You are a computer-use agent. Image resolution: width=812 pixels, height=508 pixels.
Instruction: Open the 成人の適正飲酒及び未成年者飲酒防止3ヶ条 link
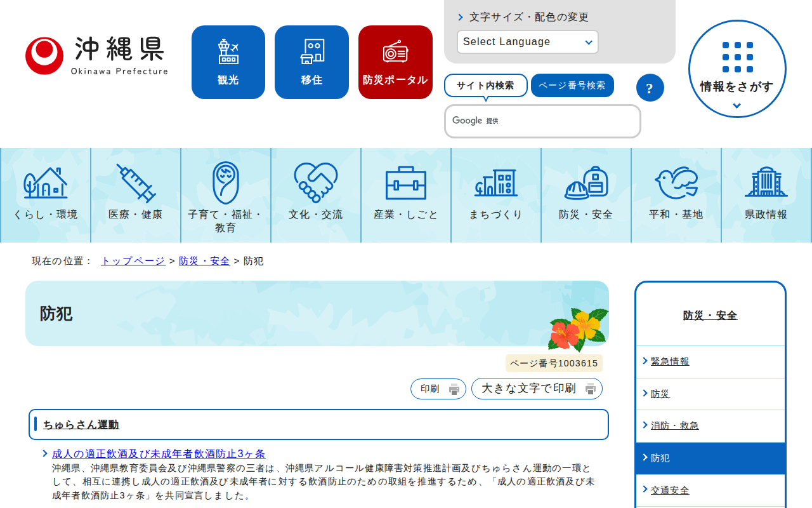(x=159, y=453)
